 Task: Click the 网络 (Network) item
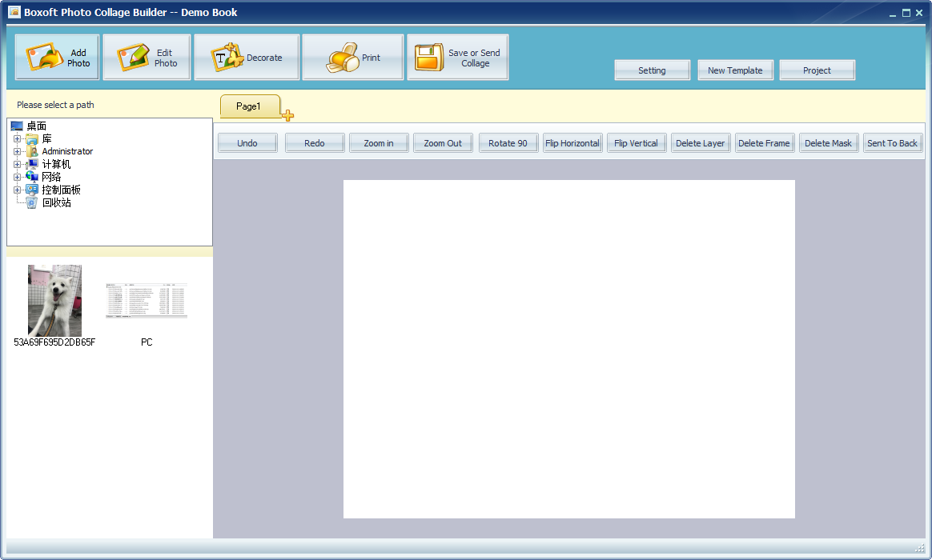tap(51, 176)
